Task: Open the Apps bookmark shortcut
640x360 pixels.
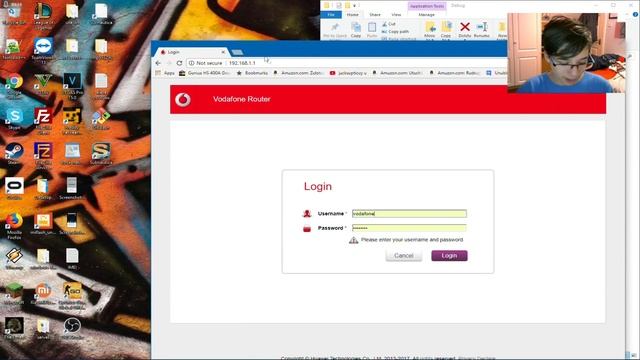Action: click(165, 73)
